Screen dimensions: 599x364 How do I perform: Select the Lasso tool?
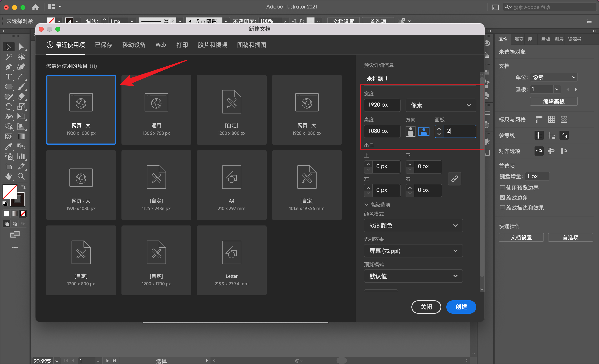[21, 57]
